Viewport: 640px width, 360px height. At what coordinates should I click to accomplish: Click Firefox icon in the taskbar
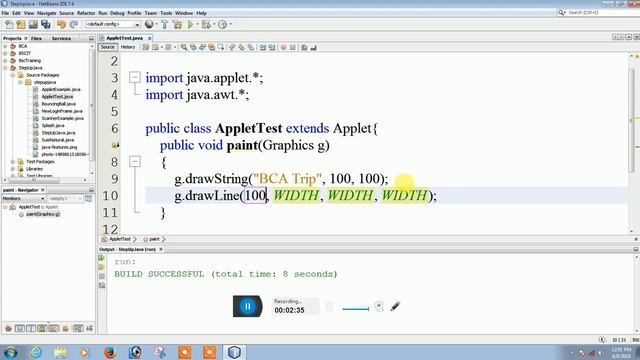pos(110,352)
